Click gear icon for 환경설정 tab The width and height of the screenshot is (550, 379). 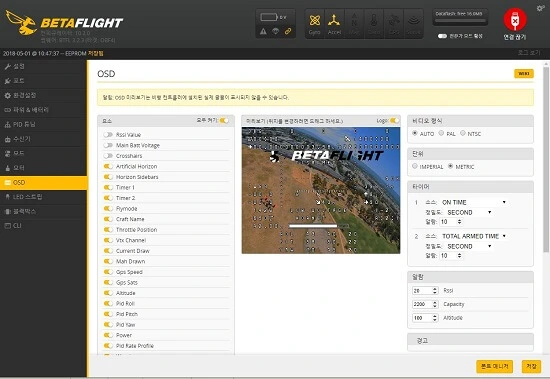tap(7, 95)
